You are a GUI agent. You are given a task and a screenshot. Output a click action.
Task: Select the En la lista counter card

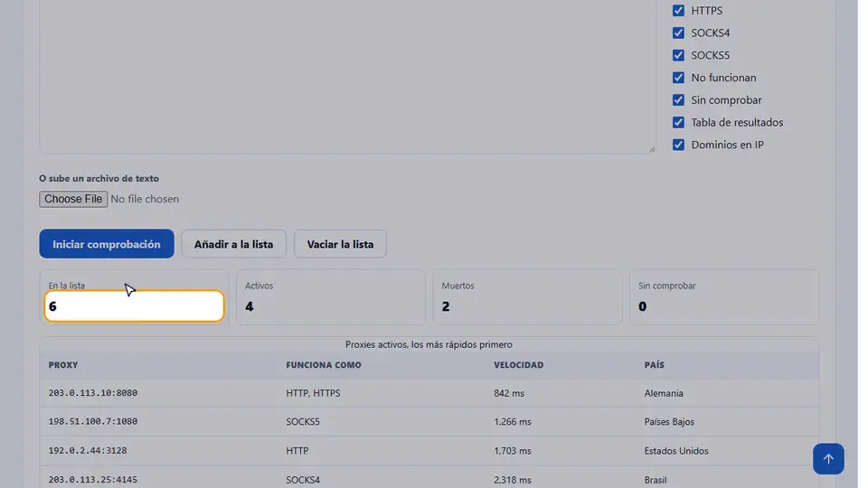point(134,297)
